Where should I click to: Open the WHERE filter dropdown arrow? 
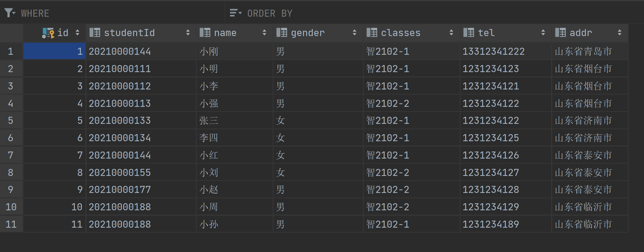13,15
